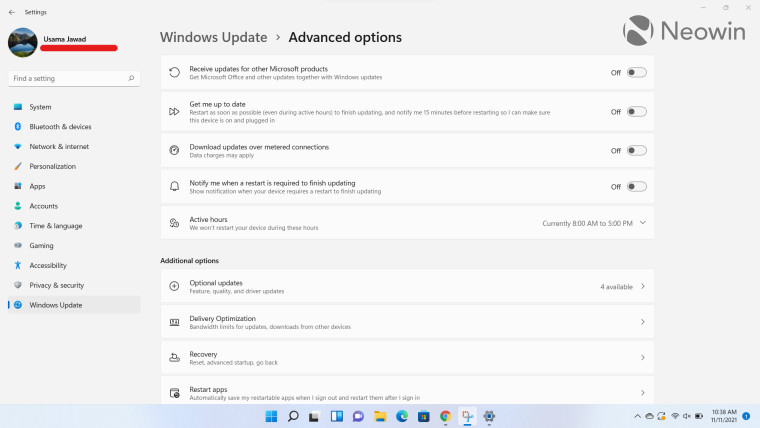Open Snipping Tool on the taskbar

tap(467, 416)
